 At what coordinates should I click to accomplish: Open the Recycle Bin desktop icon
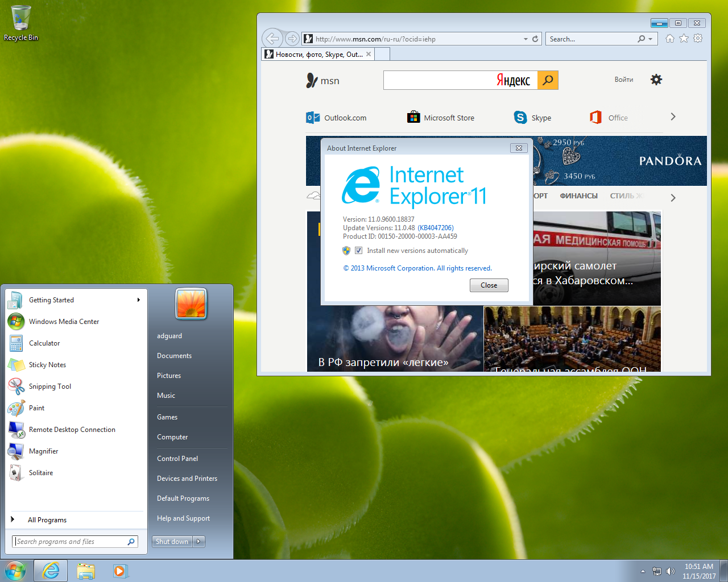20,23
